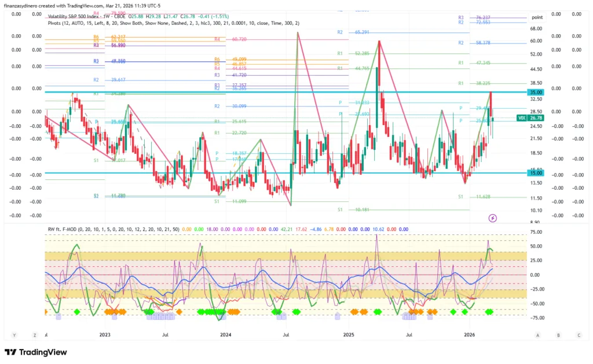
Task: Click the 2026 label on time axis
Action: [x=468, y=334]
